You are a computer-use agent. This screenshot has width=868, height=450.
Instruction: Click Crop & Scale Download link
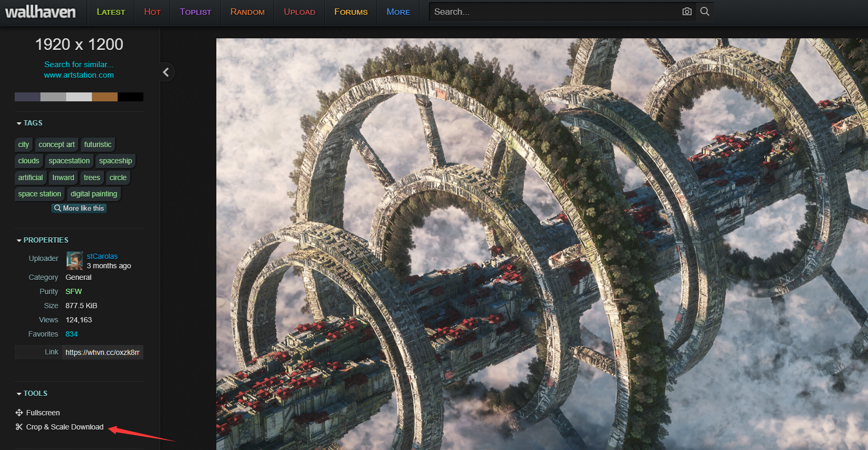point(65,427)
